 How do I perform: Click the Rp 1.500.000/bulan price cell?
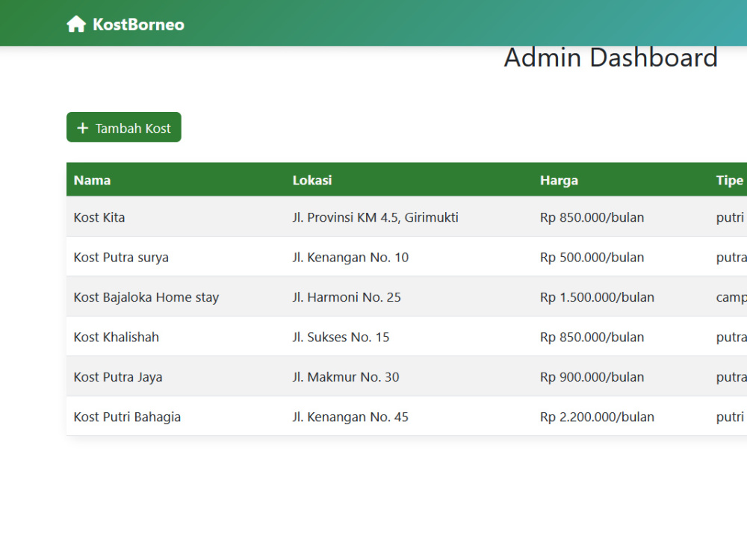598,298
